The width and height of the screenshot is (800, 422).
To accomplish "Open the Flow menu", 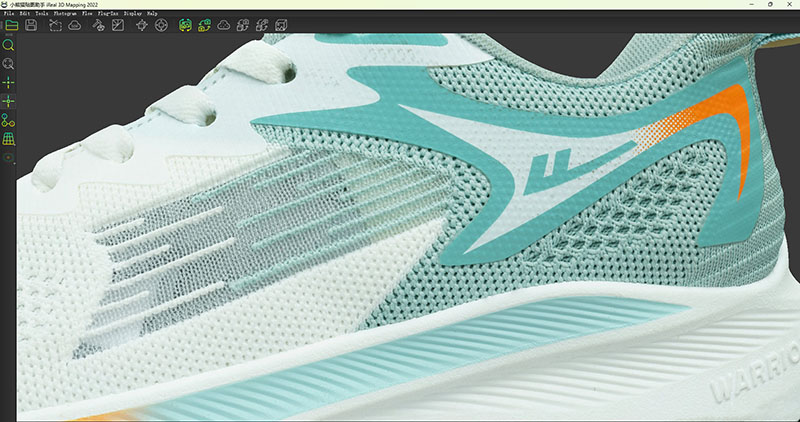I will 87,13.
